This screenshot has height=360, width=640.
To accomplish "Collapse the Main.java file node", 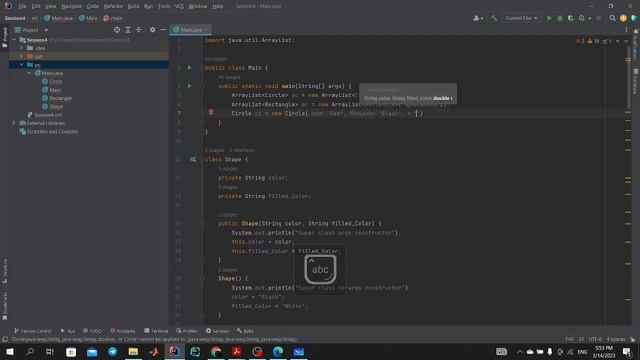I will [29, 73].
